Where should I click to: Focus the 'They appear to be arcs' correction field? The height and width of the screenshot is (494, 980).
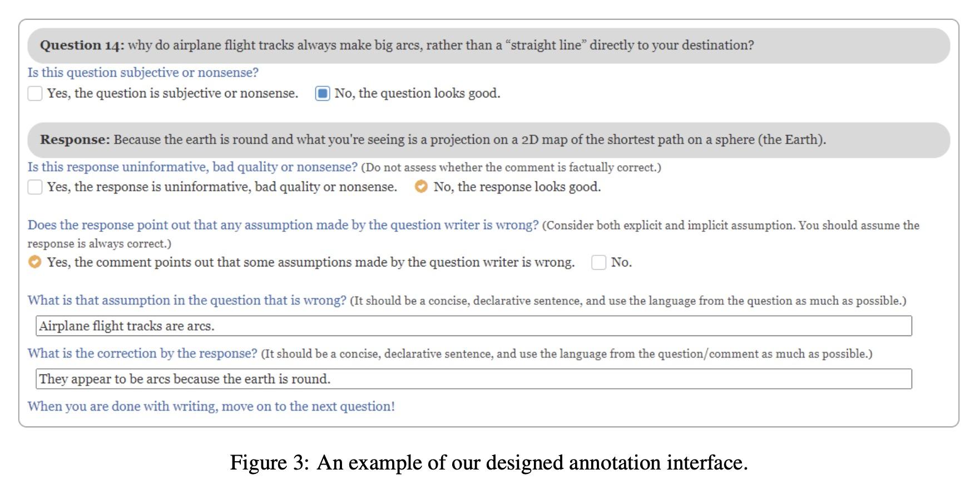(473, 379)
